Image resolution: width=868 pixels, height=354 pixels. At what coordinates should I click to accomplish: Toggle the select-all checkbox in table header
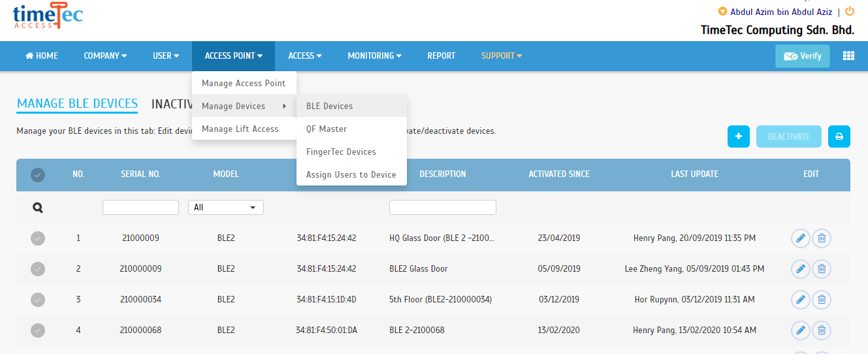pos(38,174)
